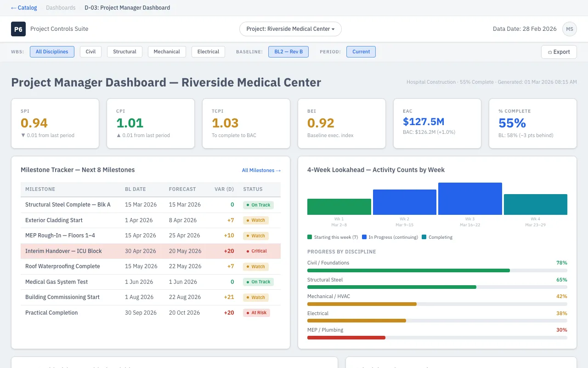This screenshot has width=588, height=368.
Task: Go to the Dashboards tab
Action: 60,8
